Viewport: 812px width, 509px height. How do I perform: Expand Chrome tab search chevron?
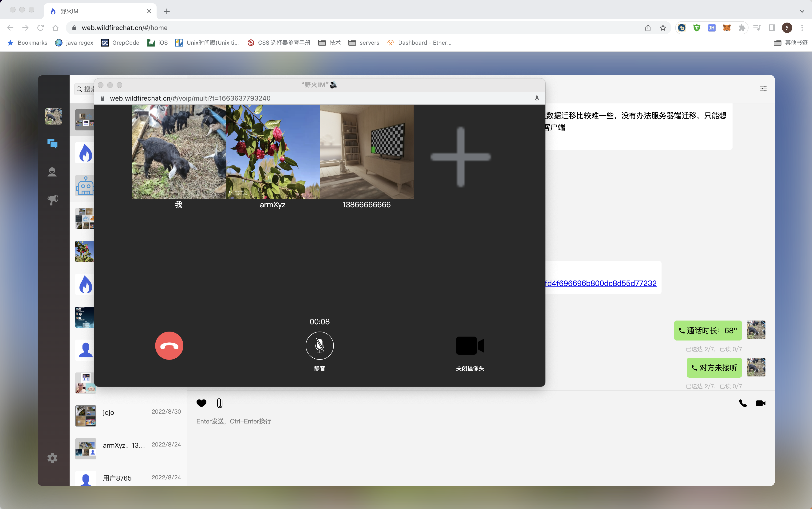pos(802,11)
